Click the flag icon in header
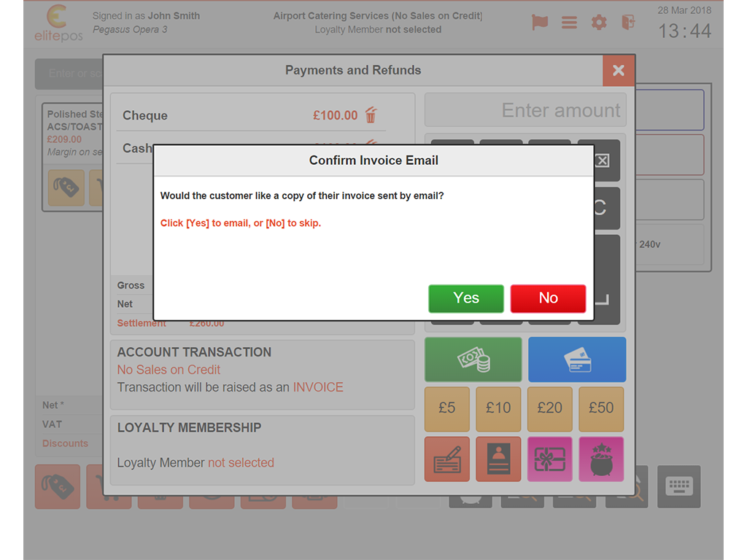Screen dimensions: 747x560 pyautogui.click(x=540, y=22)
